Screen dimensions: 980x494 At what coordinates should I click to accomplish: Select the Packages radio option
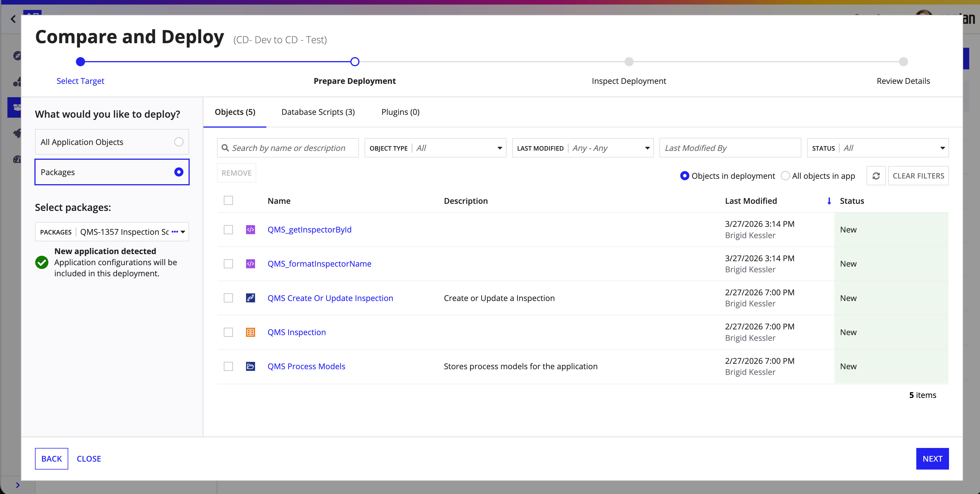coord(179,172)
